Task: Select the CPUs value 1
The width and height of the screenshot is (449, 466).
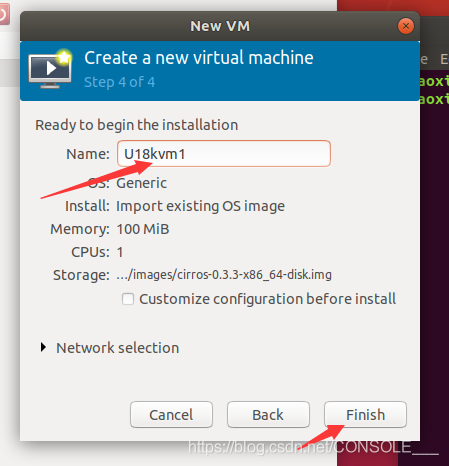Action: click(120, 252)
